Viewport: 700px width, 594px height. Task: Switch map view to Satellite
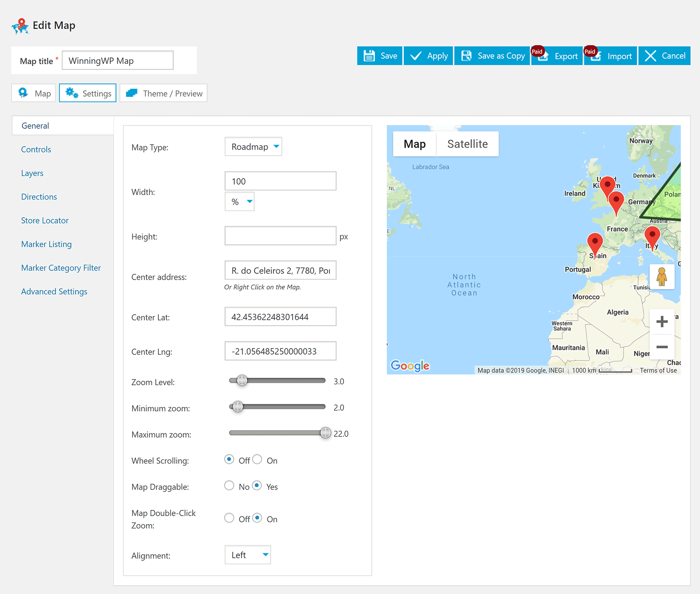pos(467,144)
